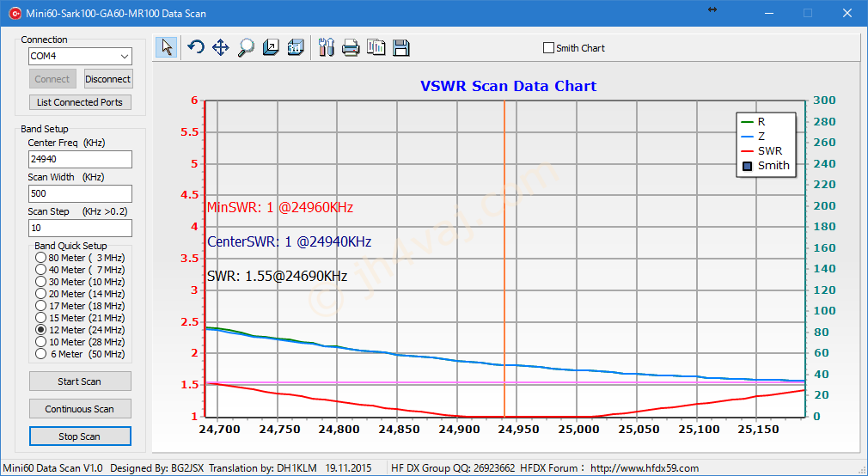Click the Connect button
The image size is (868, 476).
52,78
